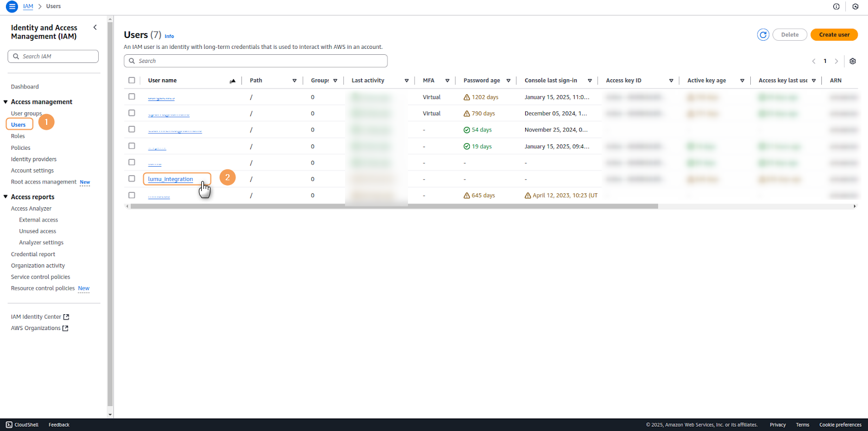Open table preferences gear icon
Viewport: 868px width, 431px height.
(x=852, y=61)
